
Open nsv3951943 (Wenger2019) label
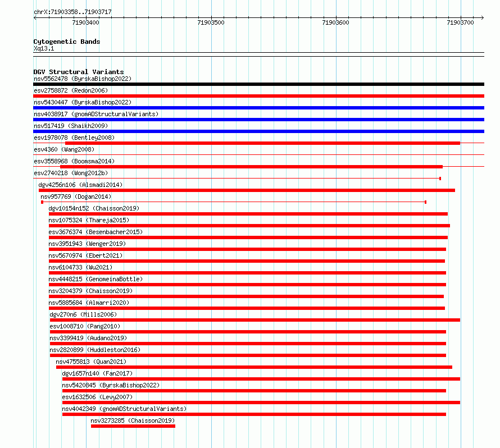click(88, 244)
